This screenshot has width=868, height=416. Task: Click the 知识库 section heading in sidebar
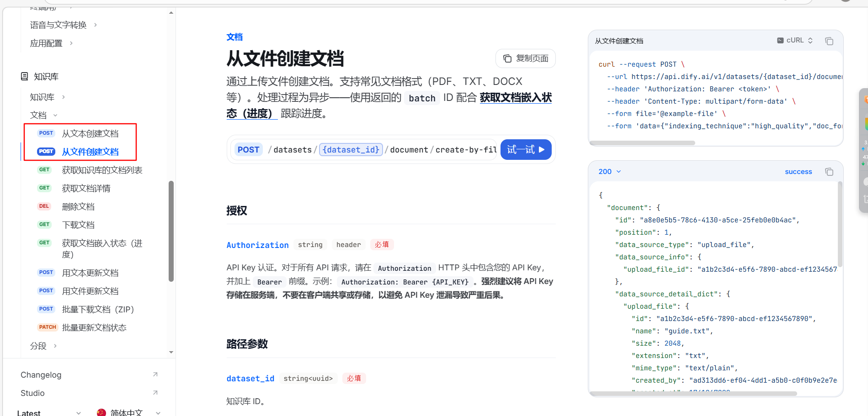[46, 76]
